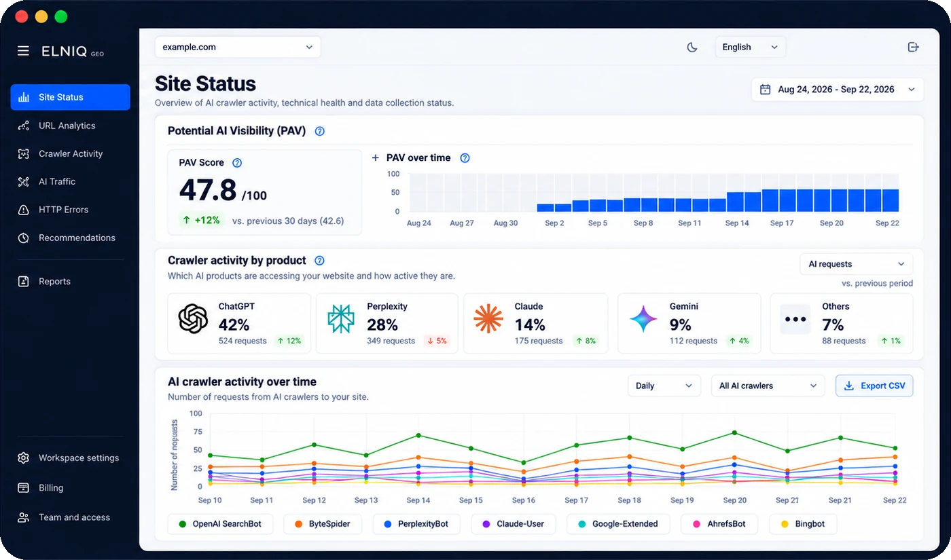This screenshot has height=560, width=951.
Task: Click the help icon beside PAV over time
Action: 465,158
